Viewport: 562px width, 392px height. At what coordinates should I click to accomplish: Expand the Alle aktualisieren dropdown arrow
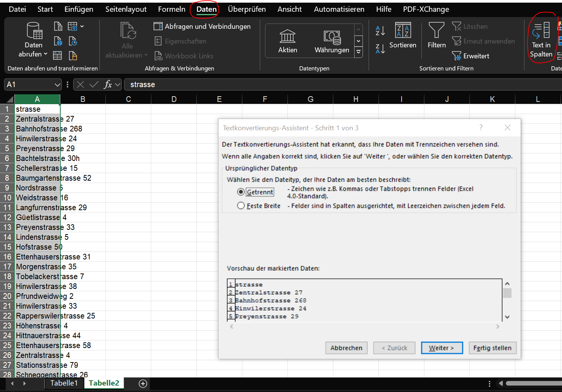tap(146, 55)
